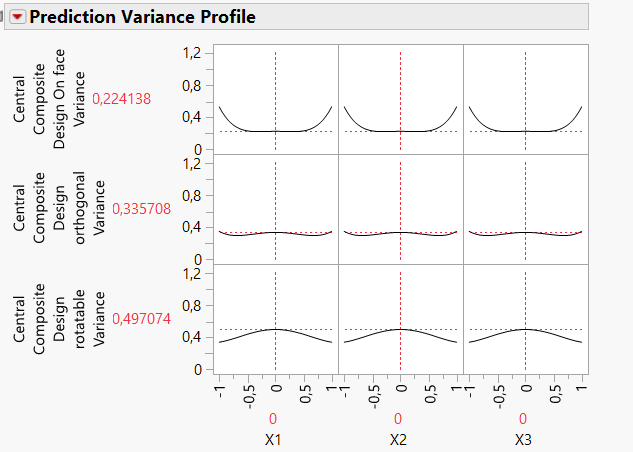The image size is (633, 452).
Task: Click the 0,4 tick on the rotatable axis
Action: click(192, 337)
